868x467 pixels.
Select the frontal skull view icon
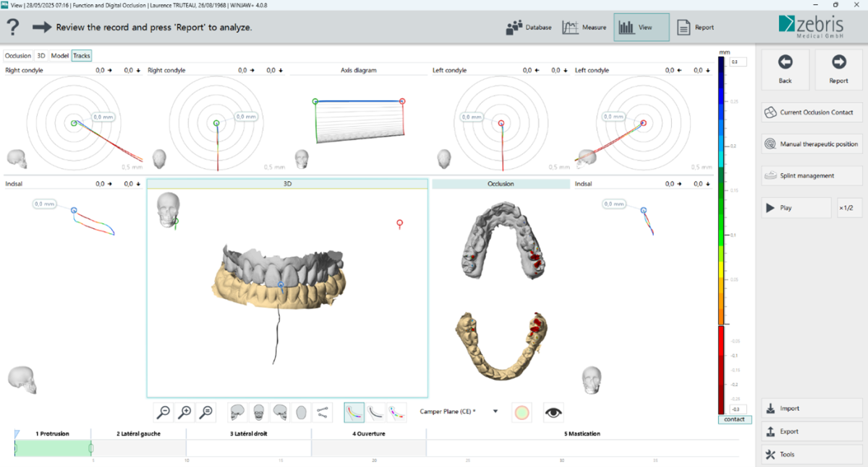pyautogui.click(x=258, y=412)
